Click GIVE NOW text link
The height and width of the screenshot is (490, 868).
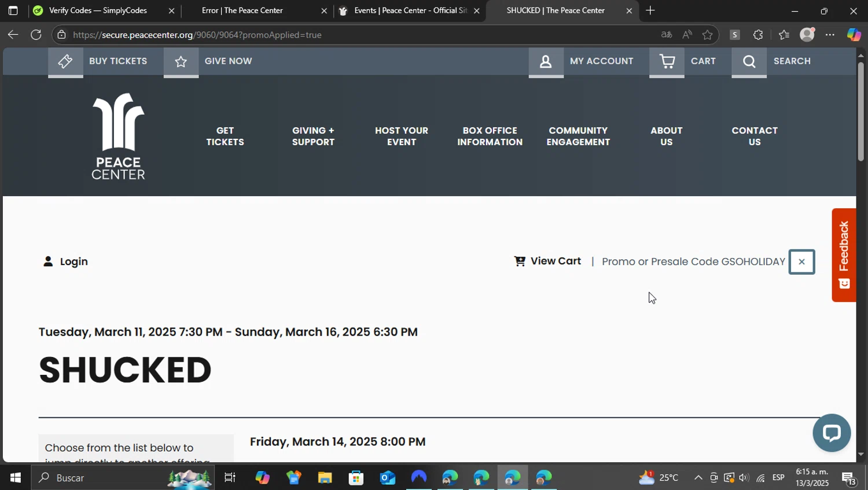pyautogui.click(x=228, y=61)
